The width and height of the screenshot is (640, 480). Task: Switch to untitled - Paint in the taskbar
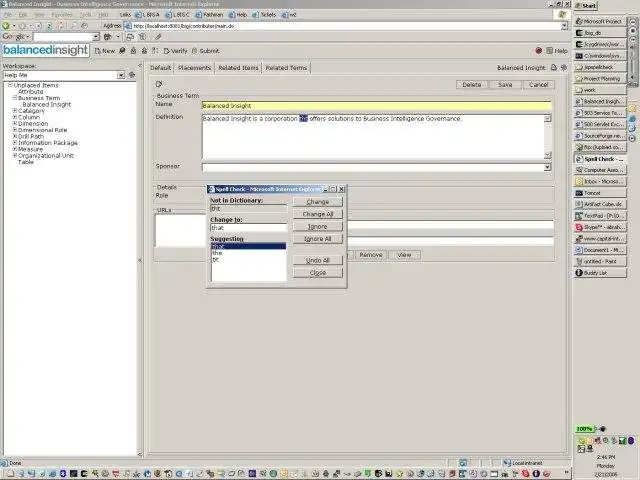coord(600,261)
